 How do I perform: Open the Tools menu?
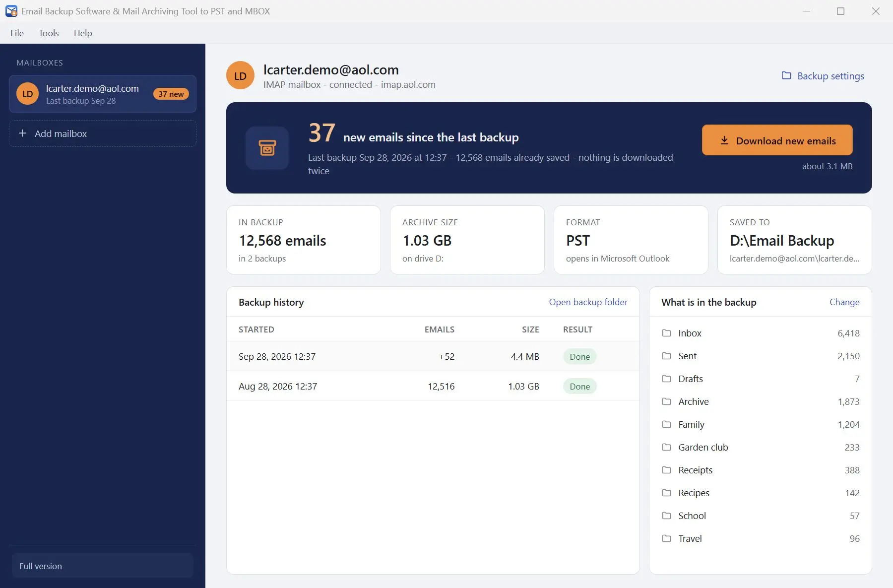49,33
